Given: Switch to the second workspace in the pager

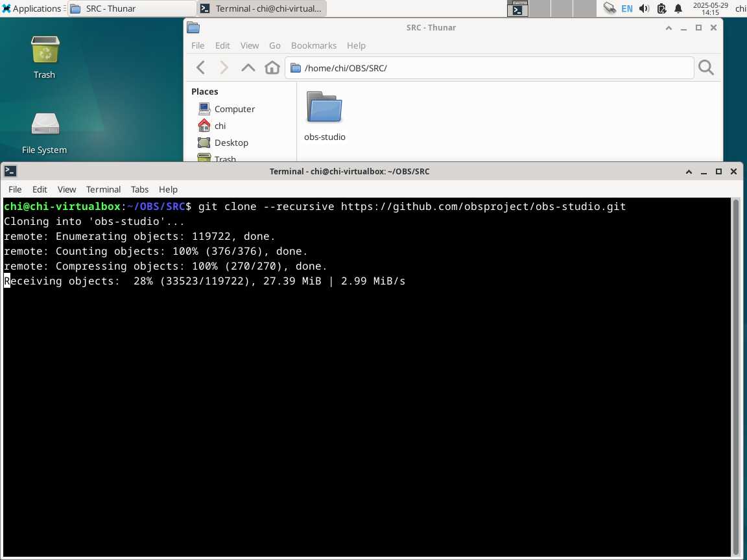Looking at the screenshot, I should tap(539, 8).
